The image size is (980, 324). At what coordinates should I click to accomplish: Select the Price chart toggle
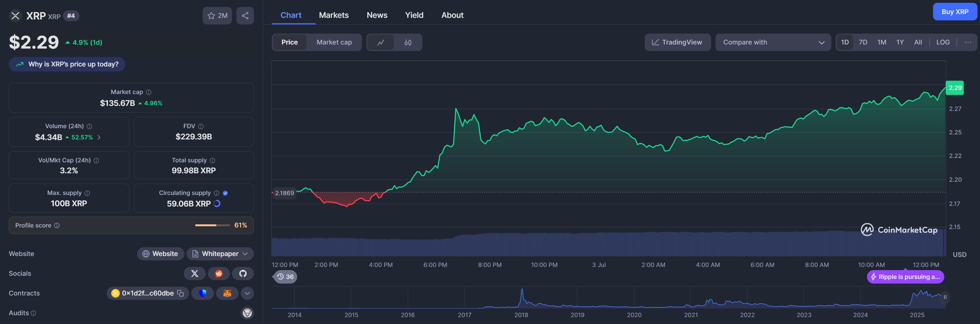[290, 42]
